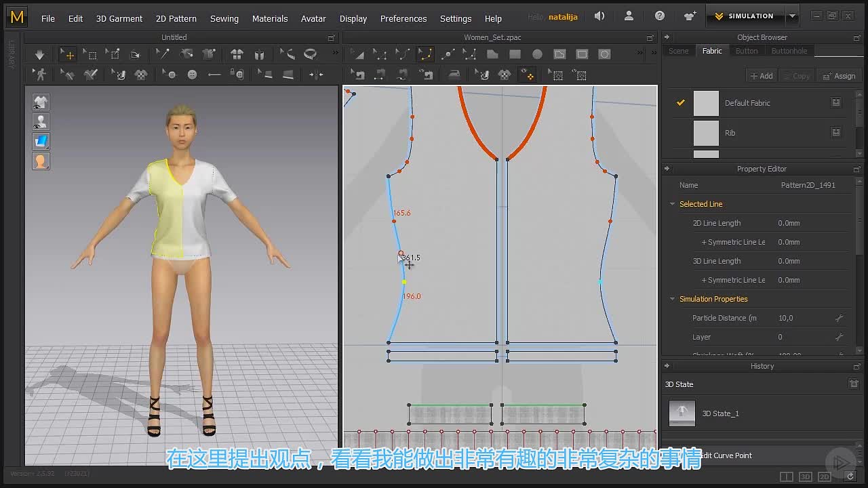Click the Steam iron tool icon
This screenshot has width=868, height=488.
click(454, 75)
